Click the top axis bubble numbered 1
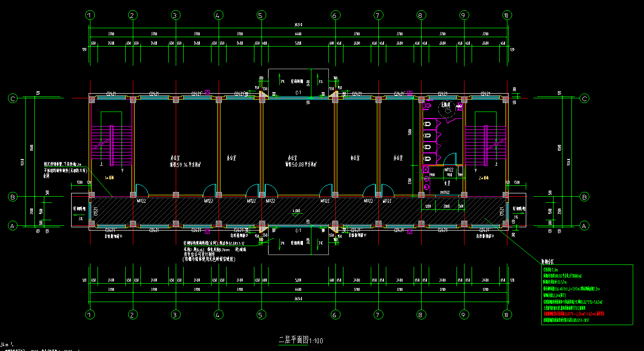Viewport: 644px width, 351px height. (x=90, y=15)
